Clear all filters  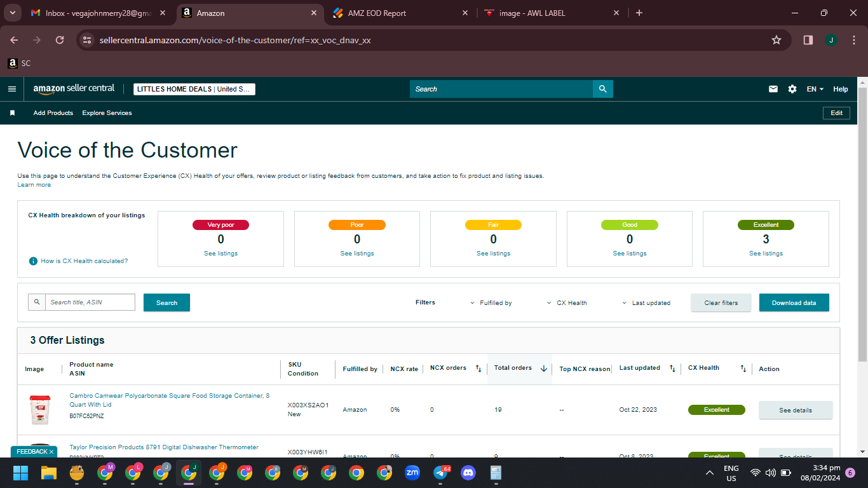click(721, 302)
